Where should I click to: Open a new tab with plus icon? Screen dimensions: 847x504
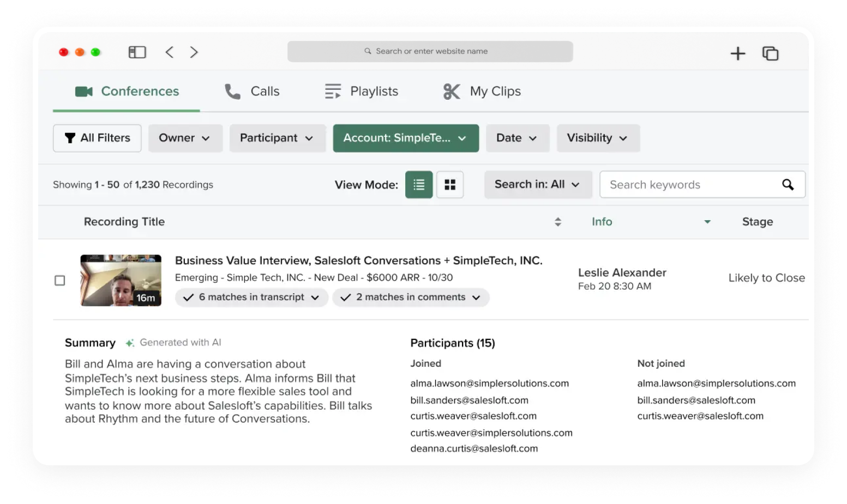(737, 53)
